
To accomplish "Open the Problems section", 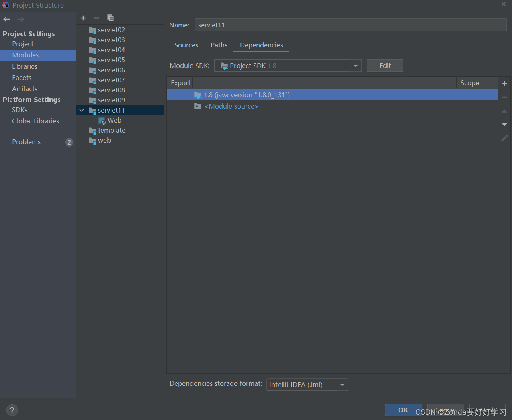I will 26,142.
